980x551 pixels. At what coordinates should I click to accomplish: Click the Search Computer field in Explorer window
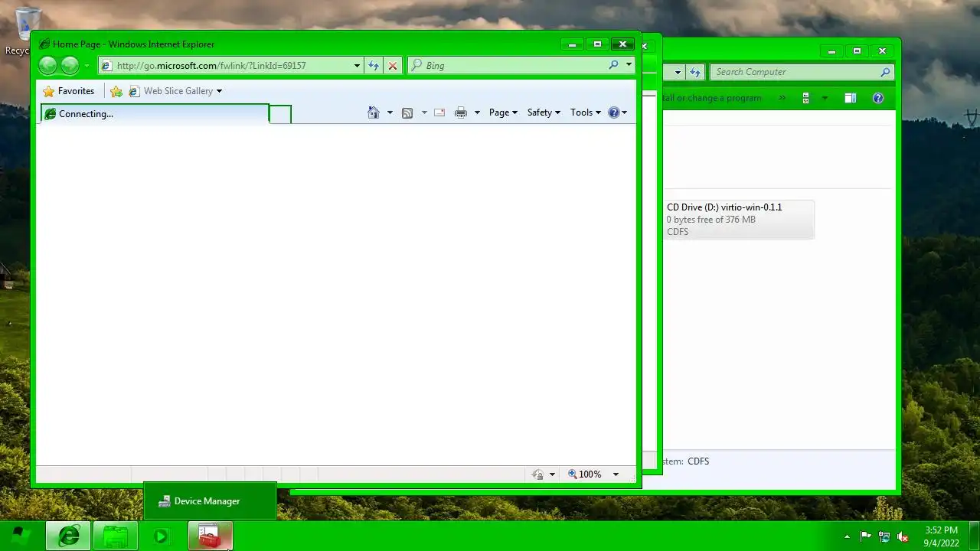click(x=794, y=72)
